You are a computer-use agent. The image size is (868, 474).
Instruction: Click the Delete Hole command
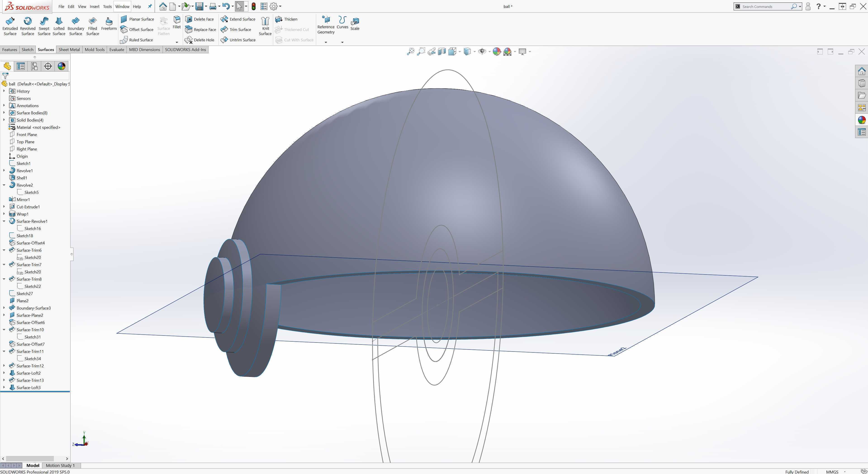[x=200, y=40]
